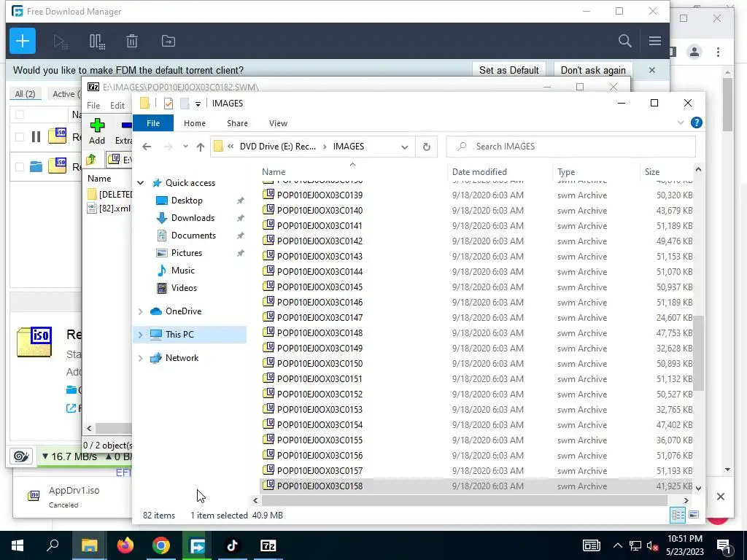Expand the Explorer ribbon chevron
This screenshot has height=560, width=747.
point(681,122)
